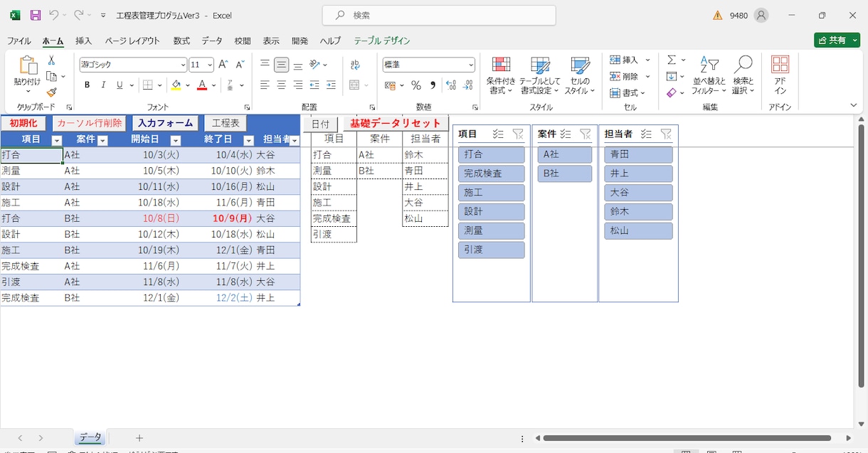Click the 基礎データリセット button
Screen dimensions: 868x453
click(x=396, y=124)
